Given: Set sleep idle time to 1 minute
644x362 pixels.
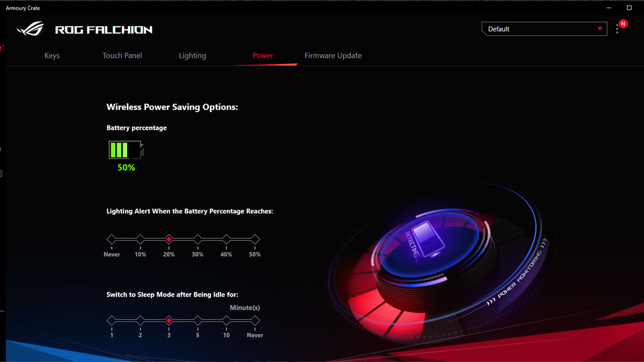Looking at the screenshot, I should (111, 321).
